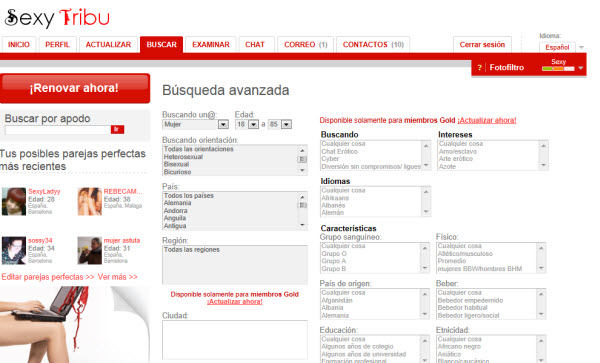
Task: Click the Cerrar sesión button
Action: (482, 45)
